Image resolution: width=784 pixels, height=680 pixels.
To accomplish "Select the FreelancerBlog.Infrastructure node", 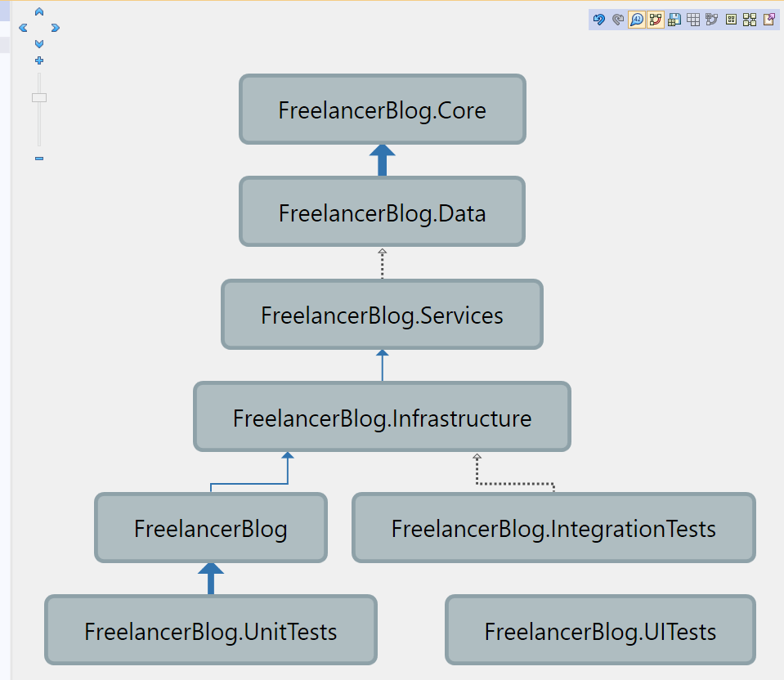I will click(x=382, y=417).
